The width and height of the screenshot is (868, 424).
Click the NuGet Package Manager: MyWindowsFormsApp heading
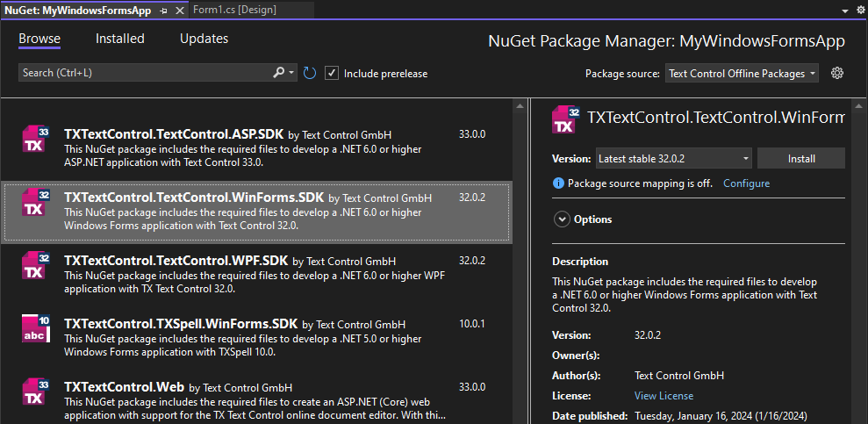[666, 41]
